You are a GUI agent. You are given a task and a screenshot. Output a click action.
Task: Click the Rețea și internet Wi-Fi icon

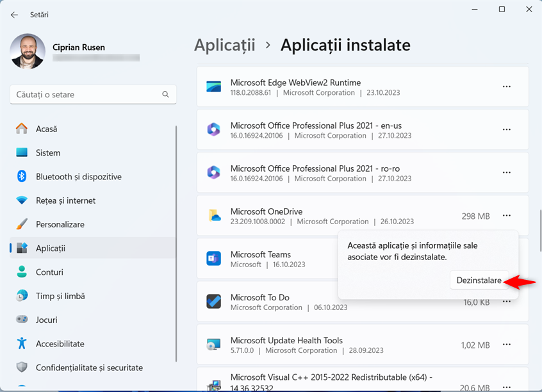tap(22, 200)
